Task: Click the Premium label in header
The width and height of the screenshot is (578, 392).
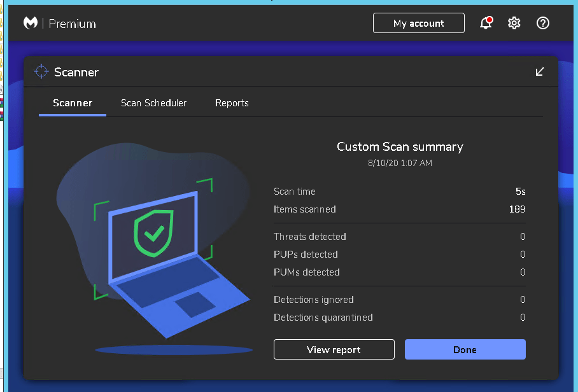Action: tap(72, 24)
